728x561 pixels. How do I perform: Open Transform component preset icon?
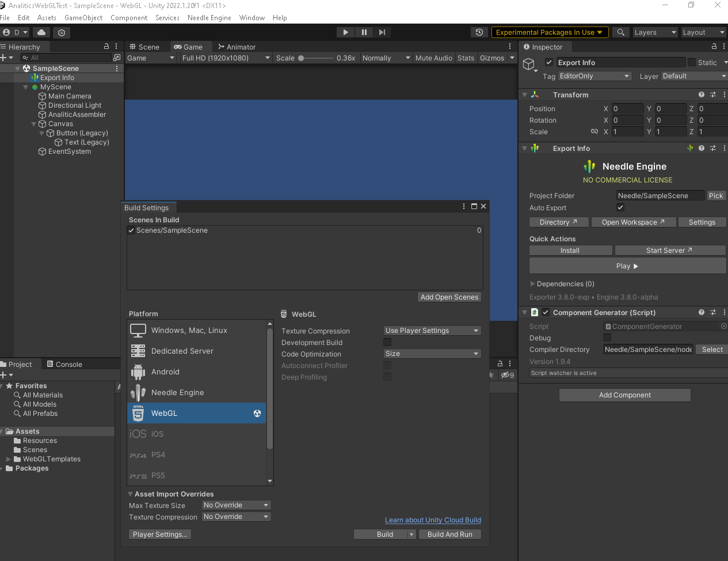[713, 94]
